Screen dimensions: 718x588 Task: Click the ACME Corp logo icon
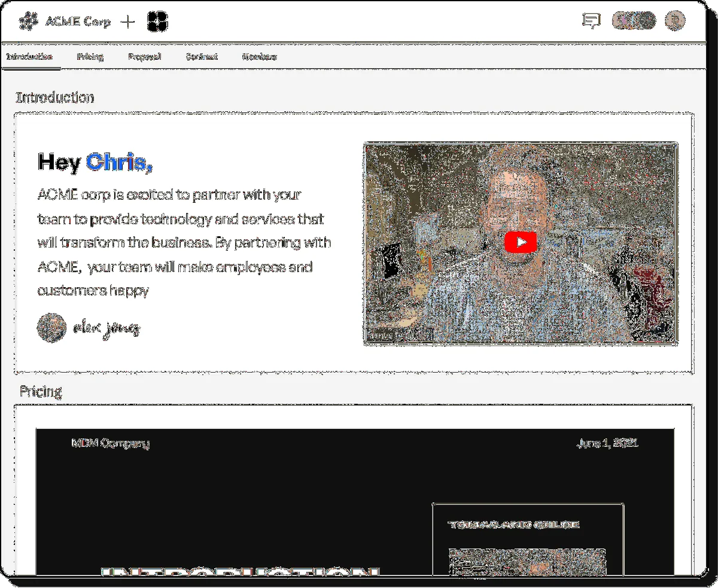click(x=28, y=22)
